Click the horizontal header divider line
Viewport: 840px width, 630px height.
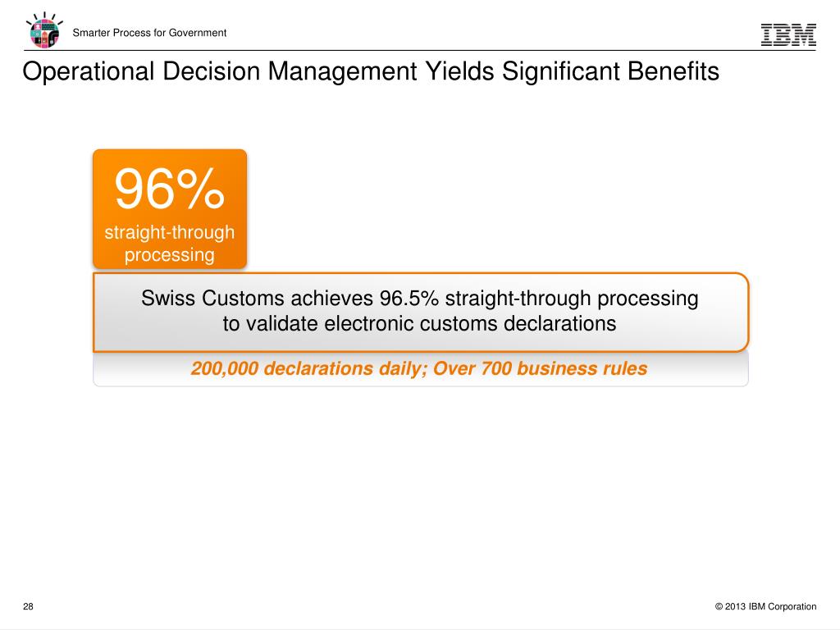pos(419,50)
